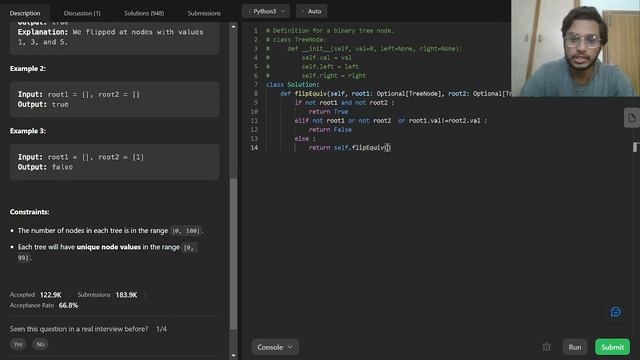Place cursor on 'return False' line
The image size is (640, 360).
[x=330, y=129]
